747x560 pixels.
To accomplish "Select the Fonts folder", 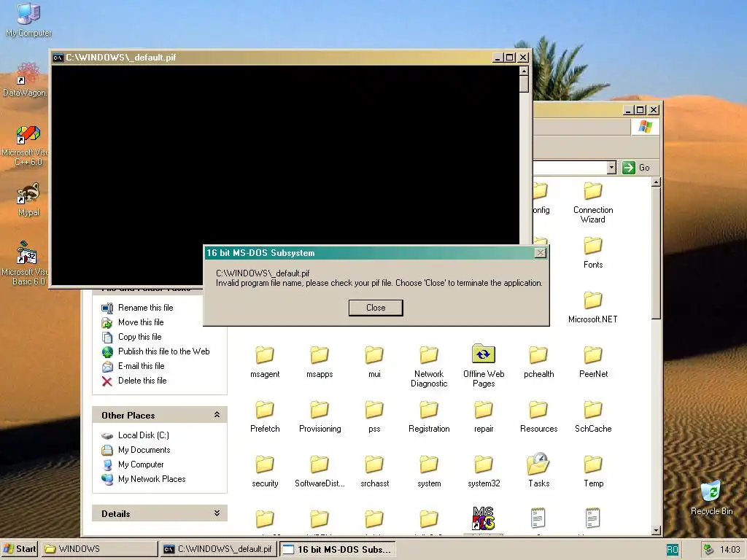I will (592, 252).
